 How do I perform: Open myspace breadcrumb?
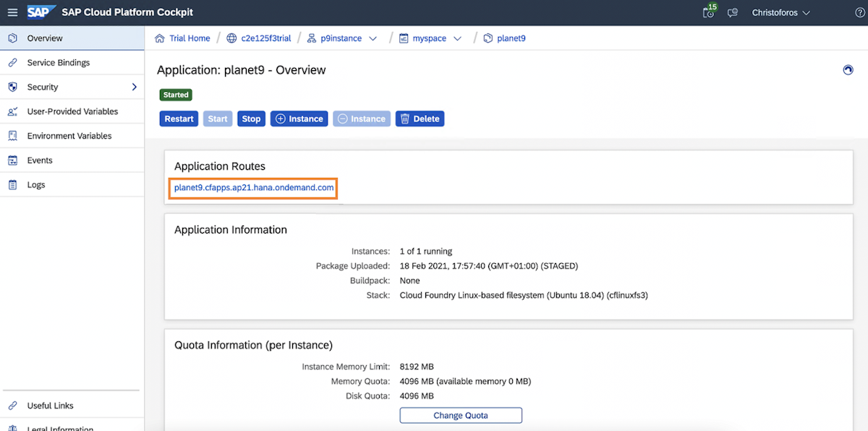click(x=429, y=38)
